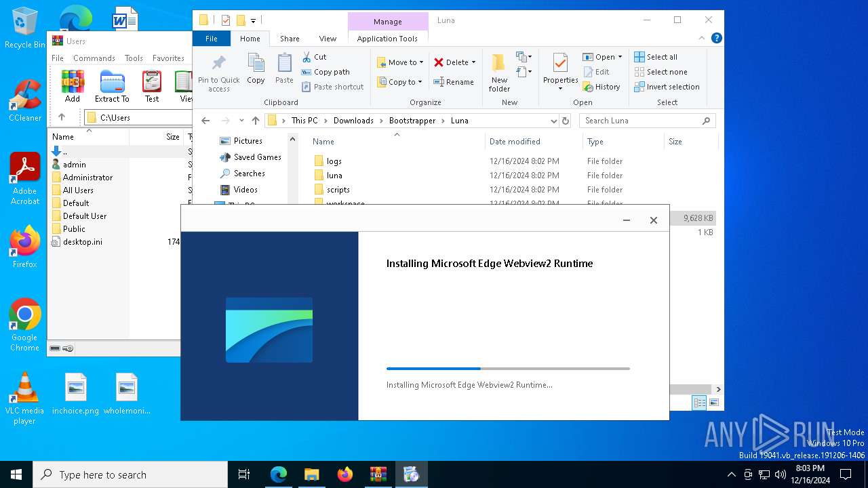
Task: Open the Delete dropdown arrow
Action: (x=473, y=62)
